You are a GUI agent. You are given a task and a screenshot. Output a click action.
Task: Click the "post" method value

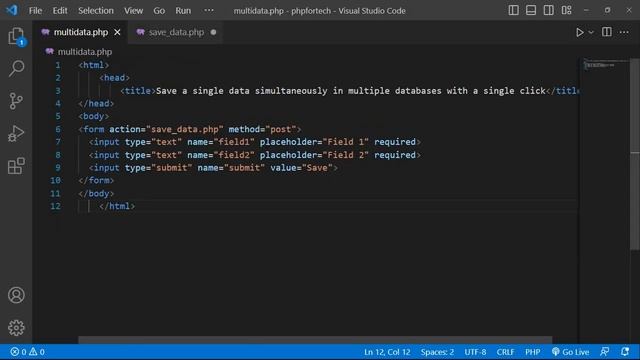(x=280, y=129)
